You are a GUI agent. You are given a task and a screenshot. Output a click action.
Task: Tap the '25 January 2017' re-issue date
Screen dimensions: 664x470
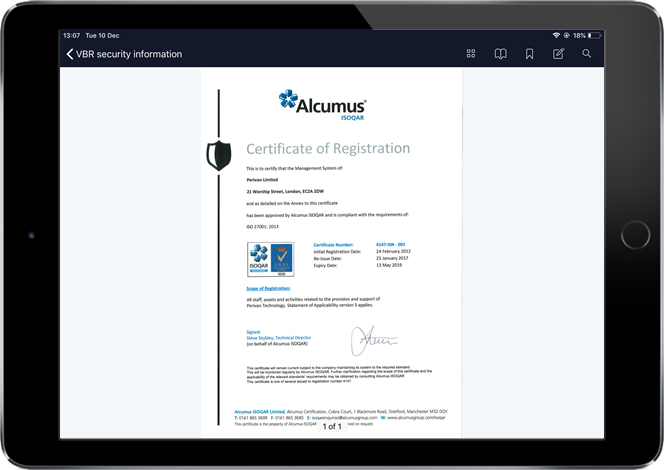(x=392, y=258)
